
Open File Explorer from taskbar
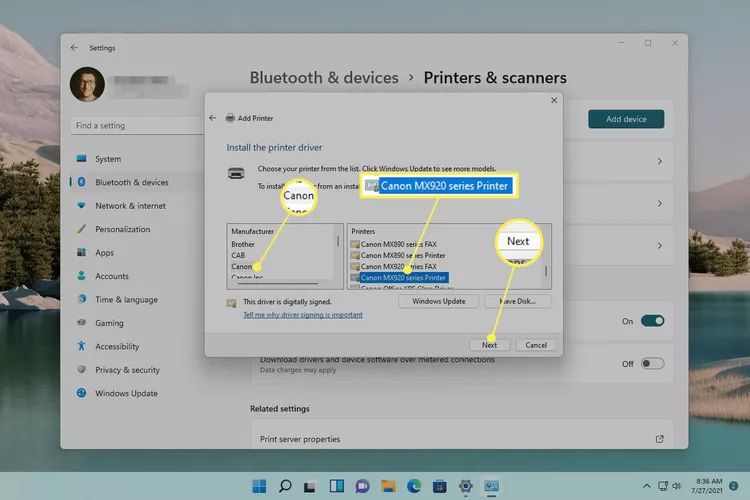point(388,486)
